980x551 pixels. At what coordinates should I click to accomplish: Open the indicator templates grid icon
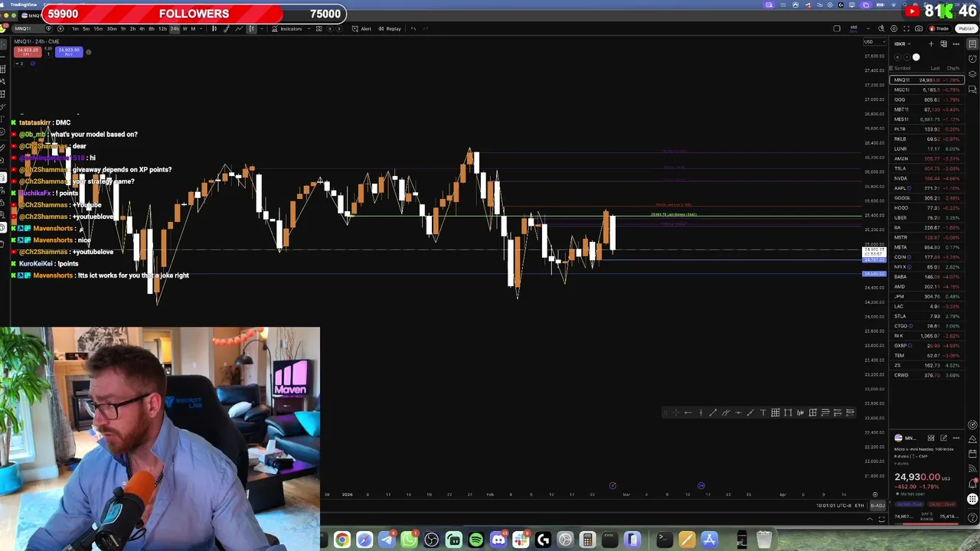point(319,29)
